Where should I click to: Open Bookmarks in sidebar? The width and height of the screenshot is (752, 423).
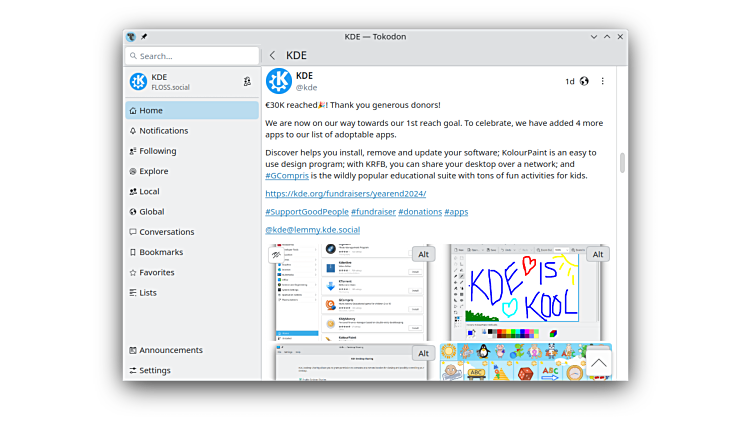tap(160, 252)
